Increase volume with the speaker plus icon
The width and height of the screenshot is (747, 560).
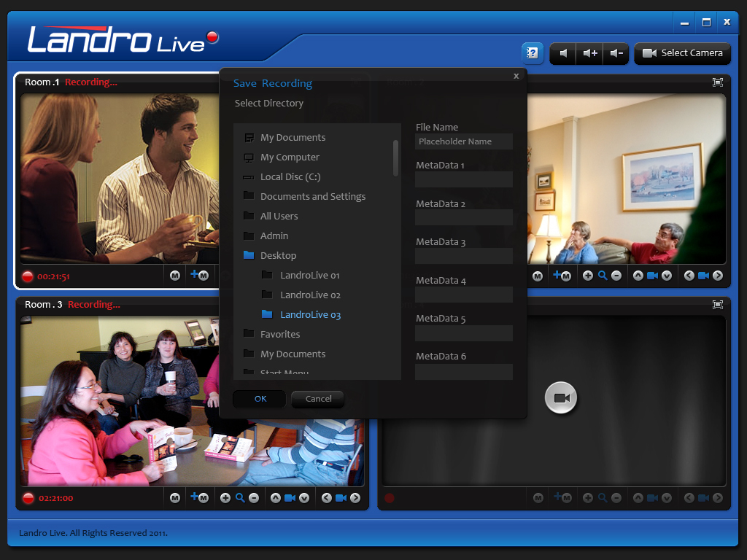point(589,53)
